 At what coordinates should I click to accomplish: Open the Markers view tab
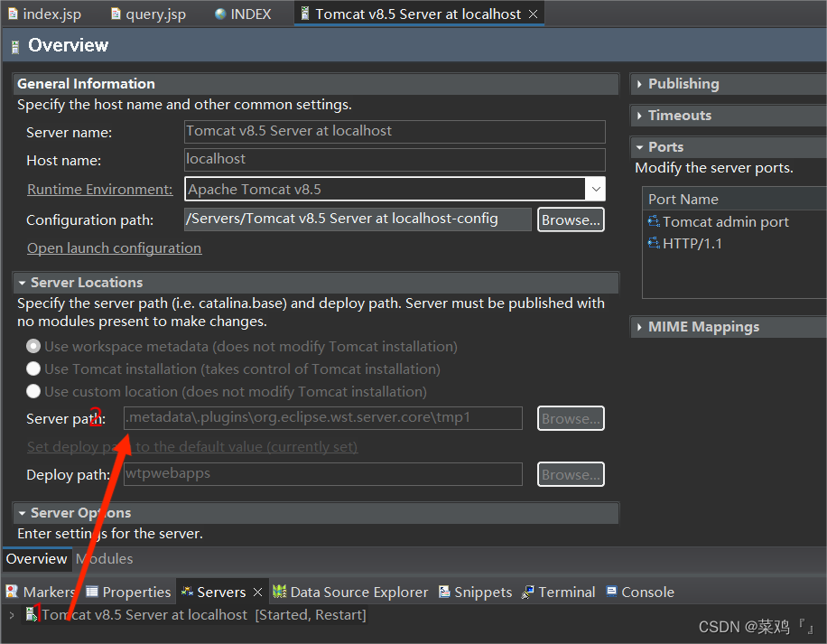point(41,592)
